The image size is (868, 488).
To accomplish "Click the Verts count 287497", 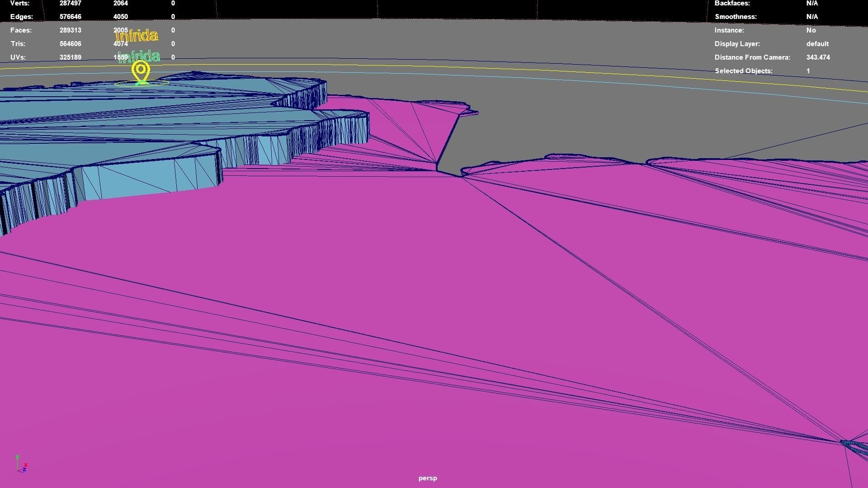I will 70,3.
